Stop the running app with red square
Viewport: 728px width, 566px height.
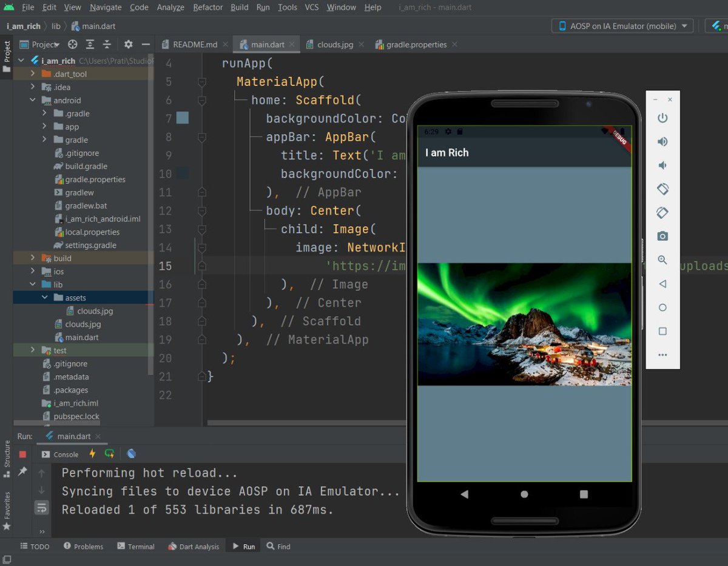22,454
